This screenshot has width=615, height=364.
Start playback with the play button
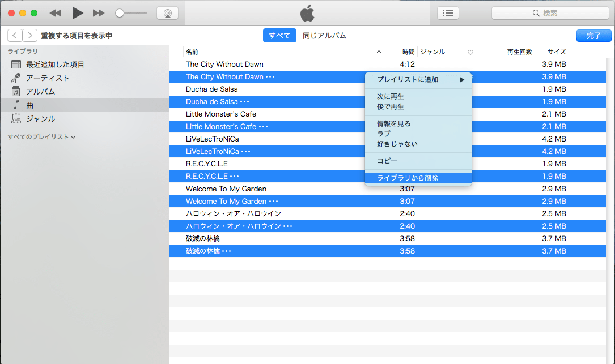[77, 13]
